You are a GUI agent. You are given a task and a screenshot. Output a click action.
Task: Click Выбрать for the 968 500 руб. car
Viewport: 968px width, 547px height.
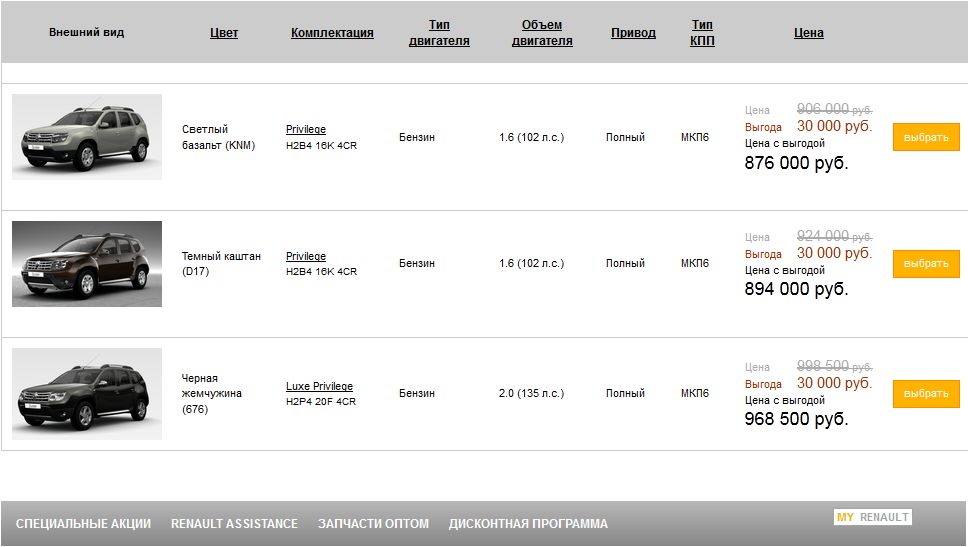pos(926,394)
